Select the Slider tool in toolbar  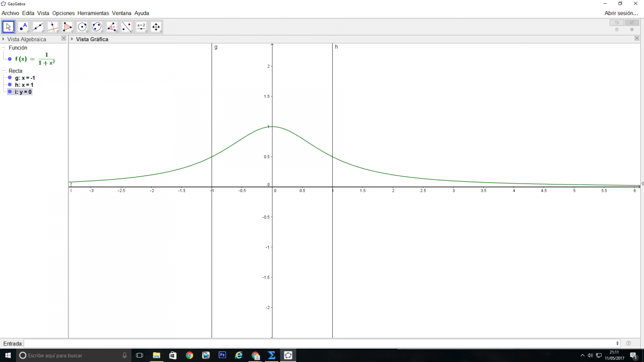pyautogui.click(x=141, y=27)
